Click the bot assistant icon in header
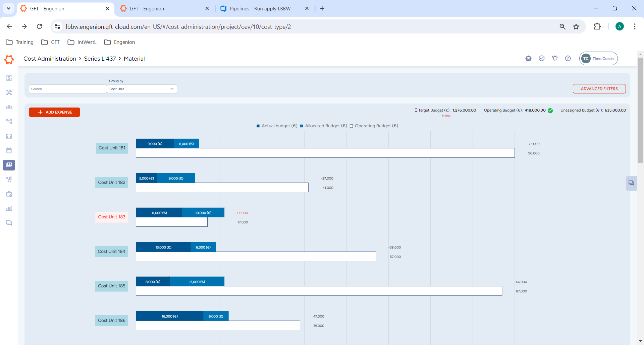Viewport: 644px width, 345px height. coord(529,58)
